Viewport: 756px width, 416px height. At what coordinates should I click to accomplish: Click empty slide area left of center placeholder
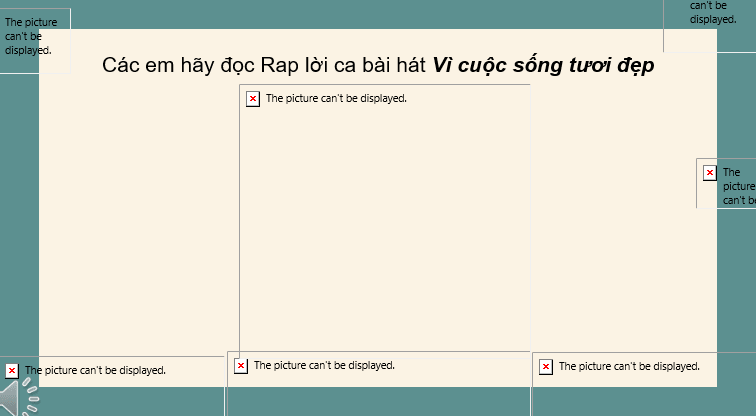click(x=138, y=220)
